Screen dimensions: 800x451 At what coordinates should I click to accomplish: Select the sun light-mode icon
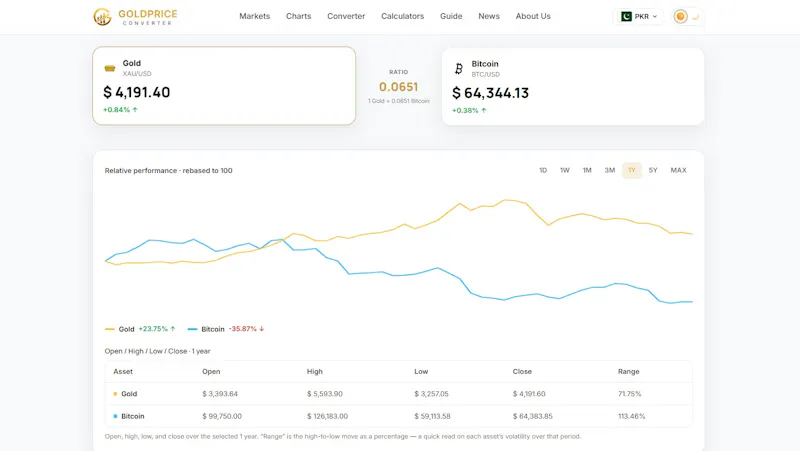(x=680, y=16)
